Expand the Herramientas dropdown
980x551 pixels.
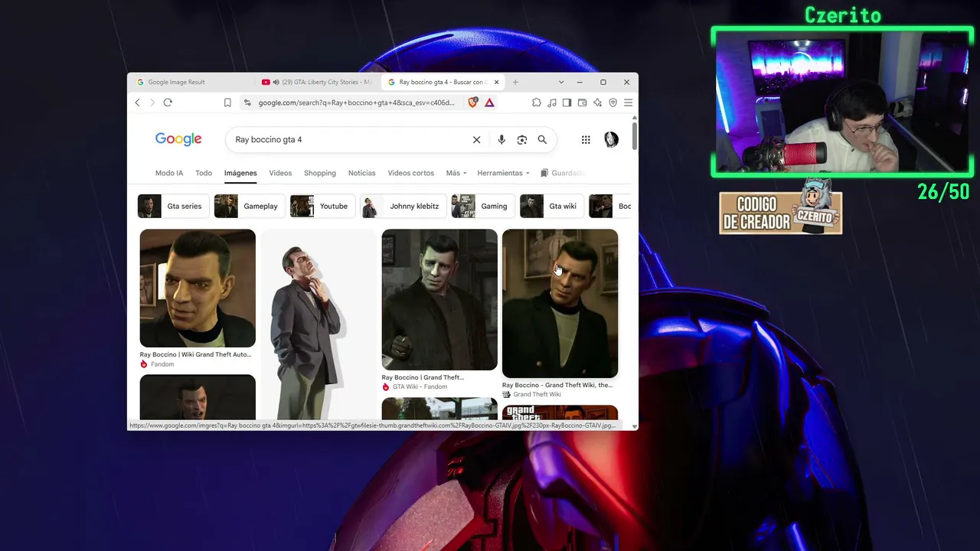(x=503, y=173)
